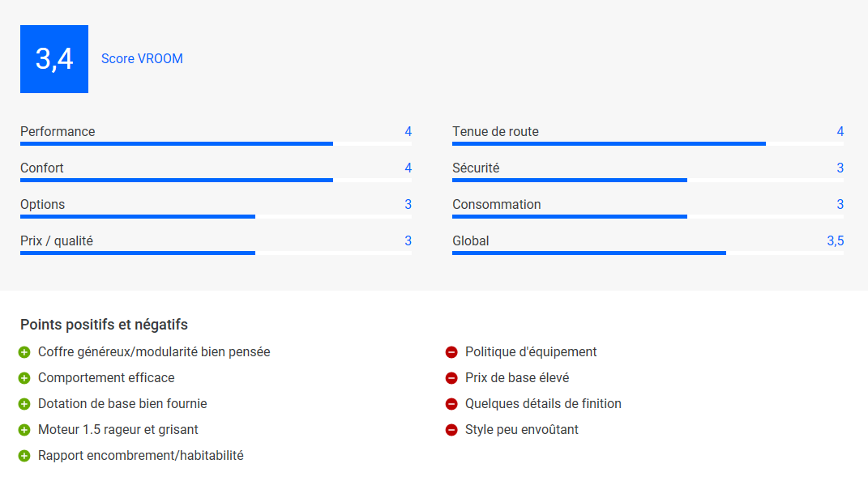Click the Prix / qualité rating bar
This screenshot has width=868, height=485.
coord(216,253)
